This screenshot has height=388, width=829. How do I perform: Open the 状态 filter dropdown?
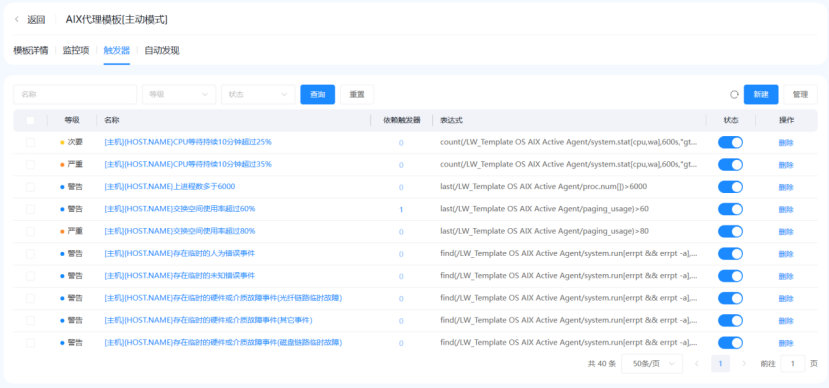(x=258, y=95)
